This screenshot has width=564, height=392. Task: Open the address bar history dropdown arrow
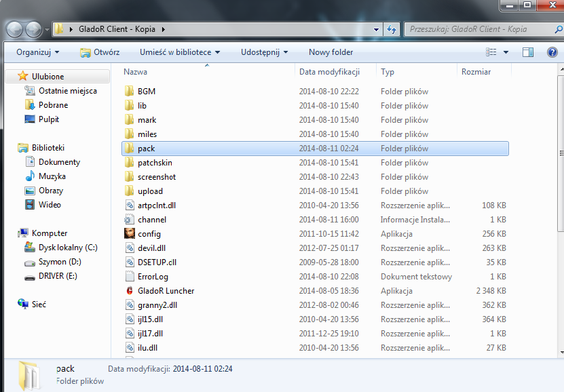click(376, 29)
